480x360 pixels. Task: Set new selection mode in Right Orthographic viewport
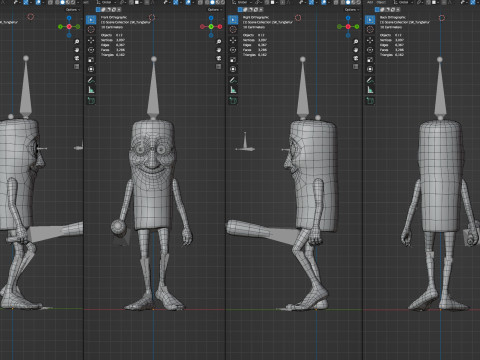pyautogui.click(x=240, y=10)
